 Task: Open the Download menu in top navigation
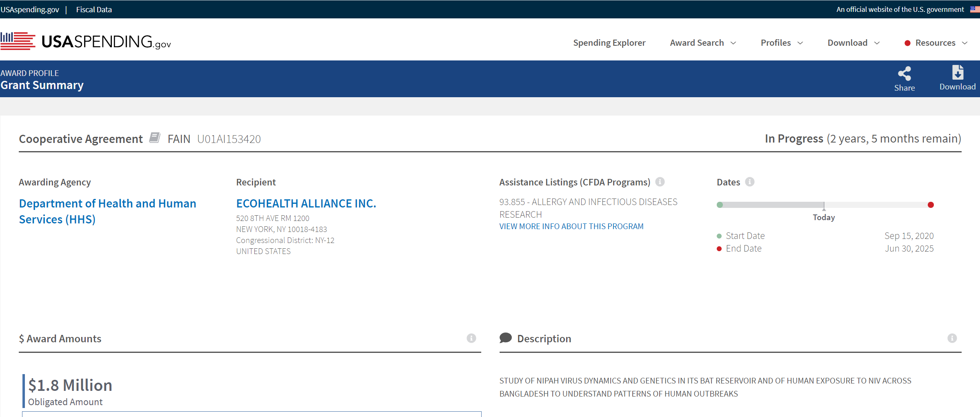pyautogui.click(x=847, y=43)
